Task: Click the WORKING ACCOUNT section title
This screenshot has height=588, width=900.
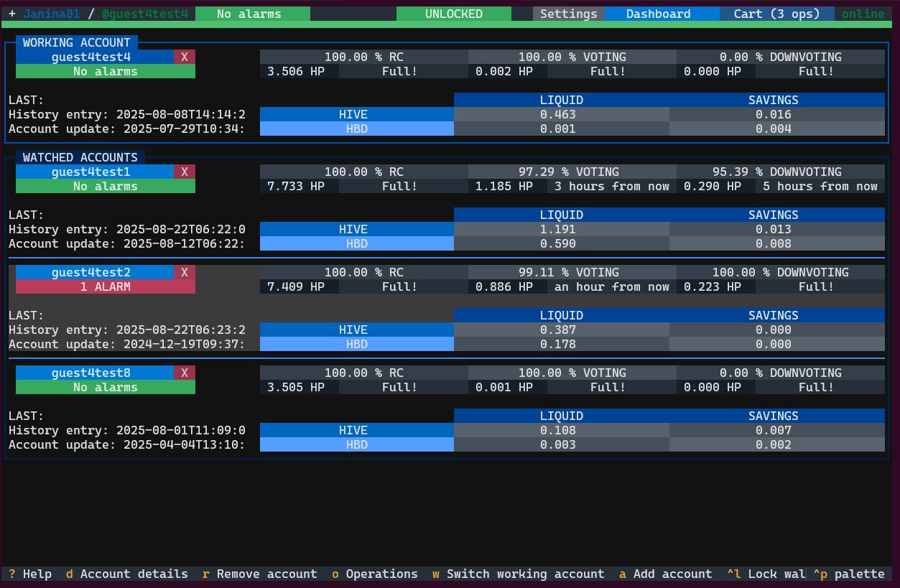Action: [x=77, y=42]
